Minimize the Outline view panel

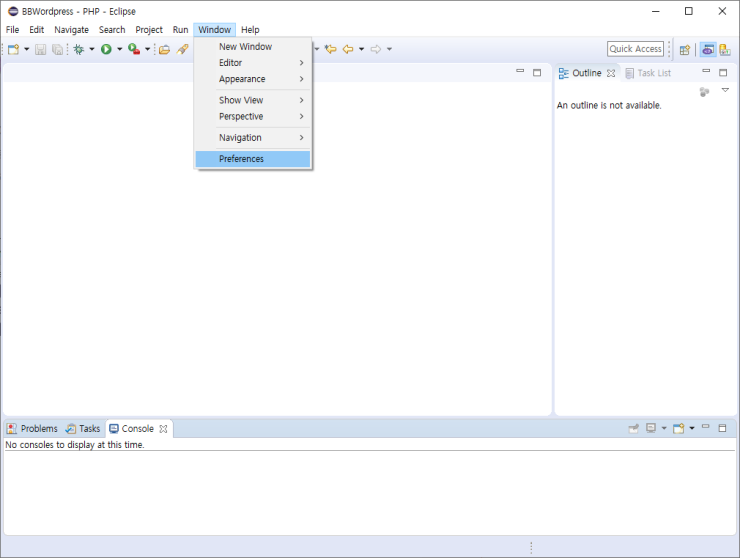[x=706, y=72]
